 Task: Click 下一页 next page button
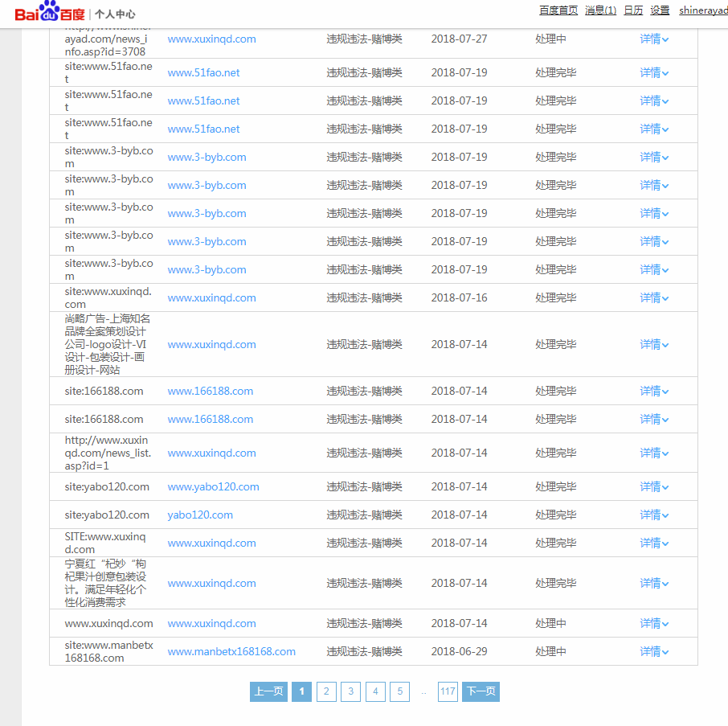[x=481, y=691]
